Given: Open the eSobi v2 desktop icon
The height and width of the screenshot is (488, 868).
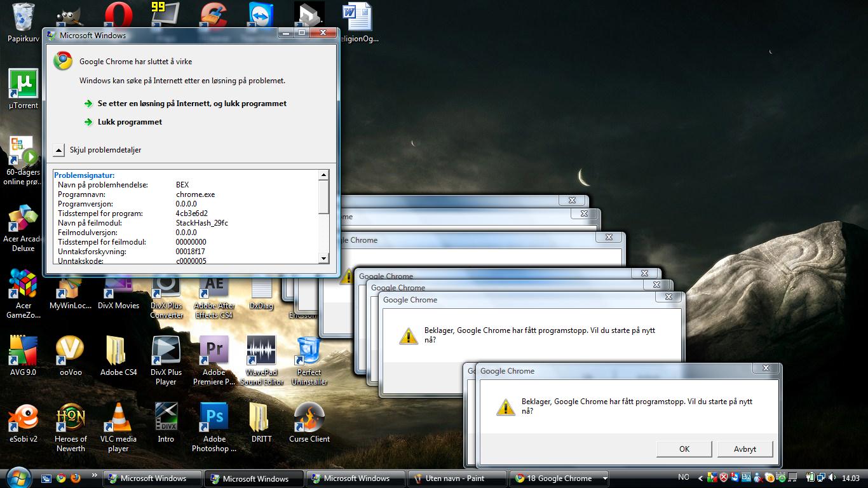Looking at the screenshot, I should 24,423.
